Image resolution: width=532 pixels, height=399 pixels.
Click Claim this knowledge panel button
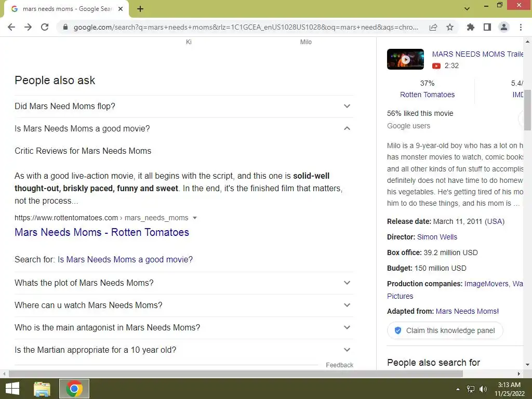coord(445,330)
